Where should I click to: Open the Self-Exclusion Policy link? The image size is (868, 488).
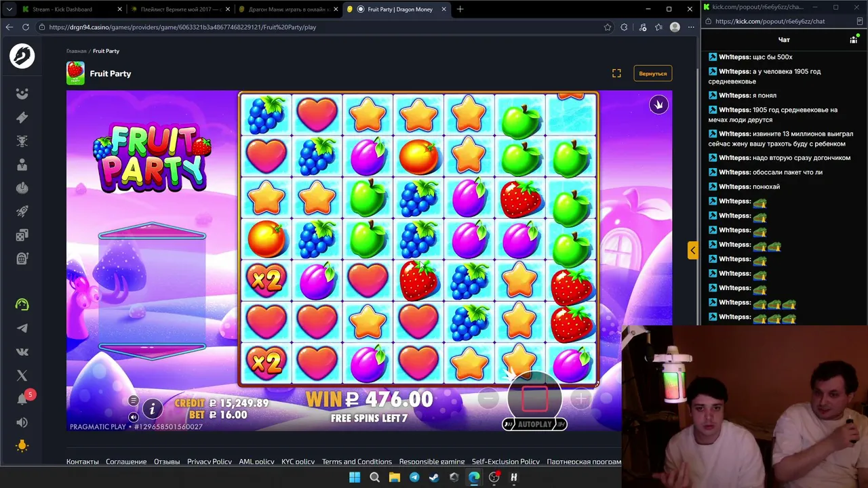pyautogui.click(x=506, y=462)
